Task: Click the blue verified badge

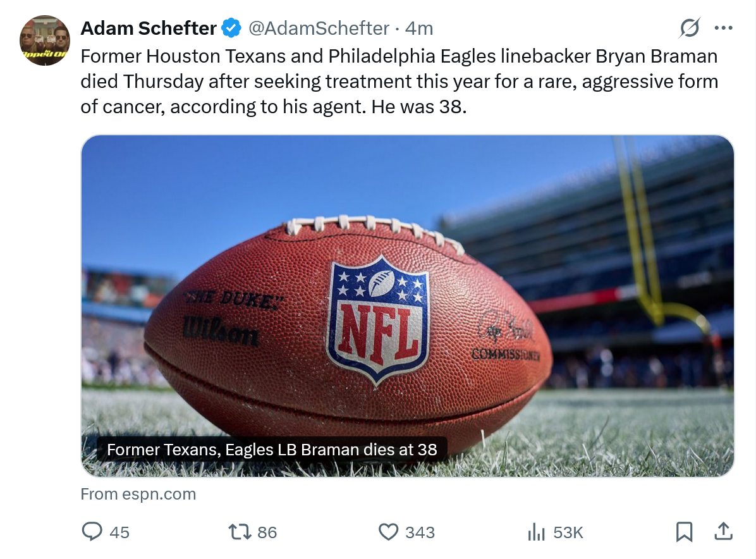Action: pos(231,28)
